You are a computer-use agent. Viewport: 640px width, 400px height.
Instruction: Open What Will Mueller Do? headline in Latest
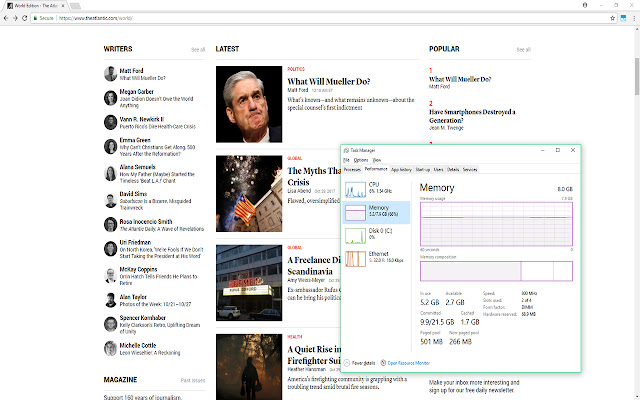click(x=329, y=81)
